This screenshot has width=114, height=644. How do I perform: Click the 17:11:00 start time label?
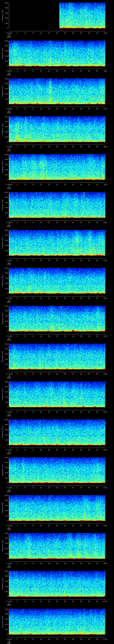coord(9,298)
